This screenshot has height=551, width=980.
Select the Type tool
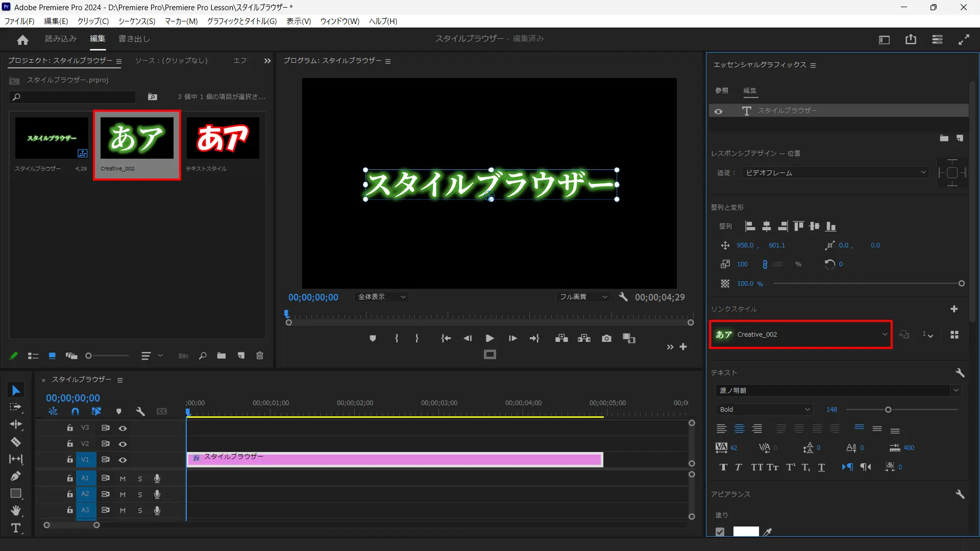tap(16, 528)
